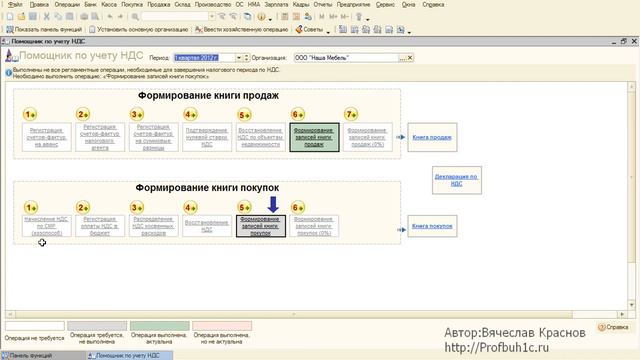The image size is (640, 360).
Task: Open the Покупка menu
Action: [132, 4]
